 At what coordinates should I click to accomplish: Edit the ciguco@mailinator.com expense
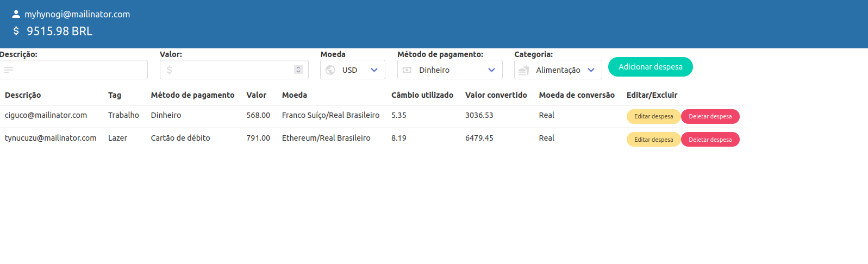(653, 116)
